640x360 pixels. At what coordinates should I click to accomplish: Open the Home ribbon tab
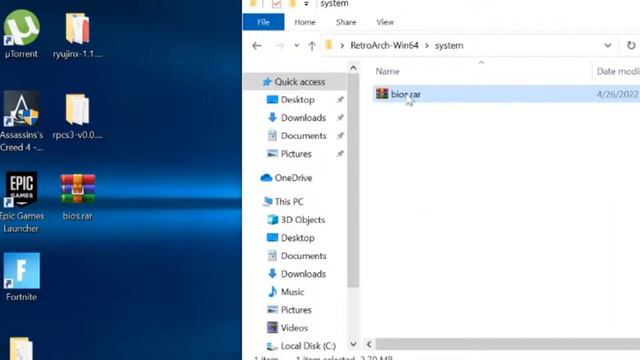tap(305, 22)
